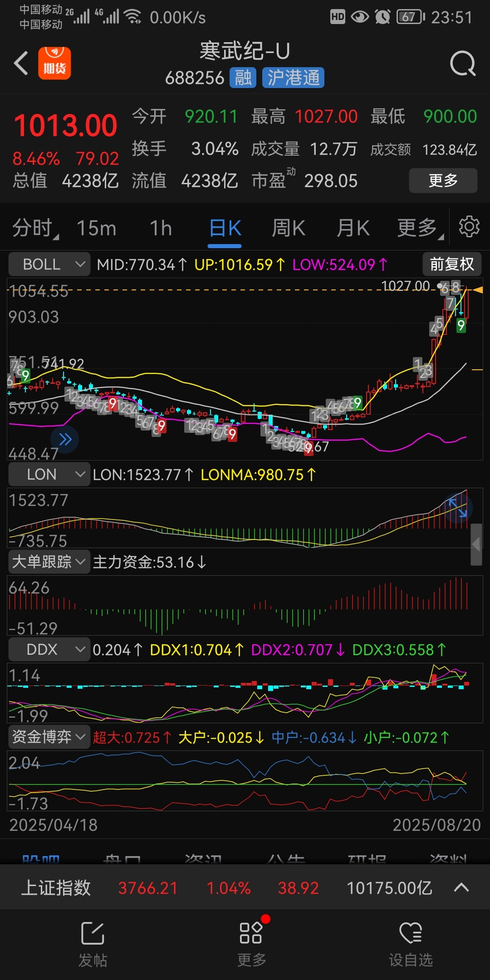Tap the 换手 3.04% value

(215, 149)
